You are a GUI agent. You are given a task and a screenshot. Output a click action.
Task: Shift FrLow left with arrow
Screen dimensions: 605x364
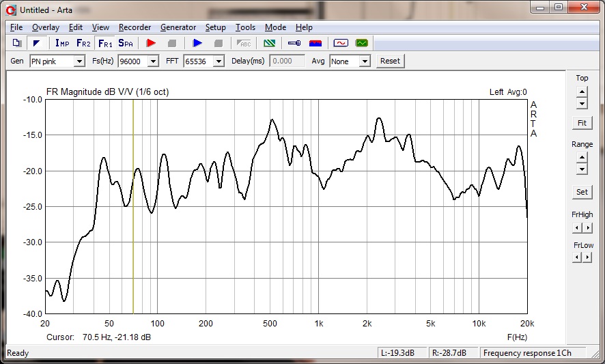pyautogui.click(x=577, y=257)
